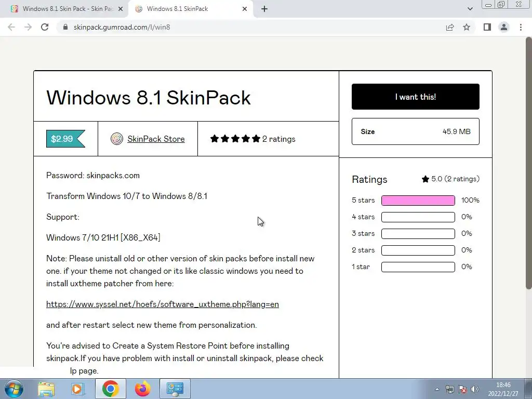Share this page icon in address bar
The image size is (532, 399).
click(x=450, y=27)
